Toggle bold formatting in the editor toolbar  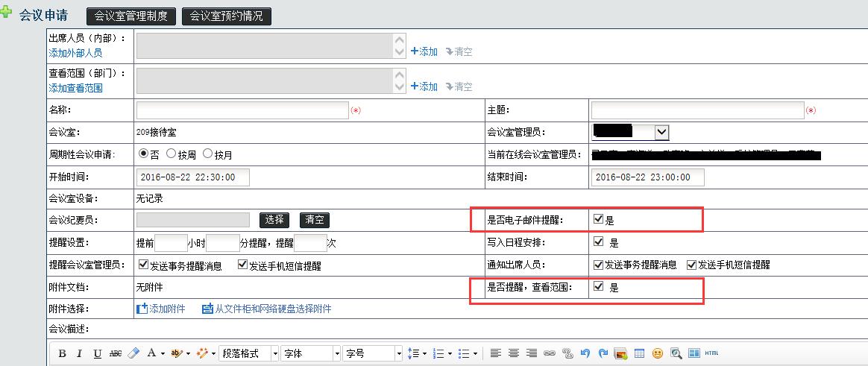pos(62,353)
